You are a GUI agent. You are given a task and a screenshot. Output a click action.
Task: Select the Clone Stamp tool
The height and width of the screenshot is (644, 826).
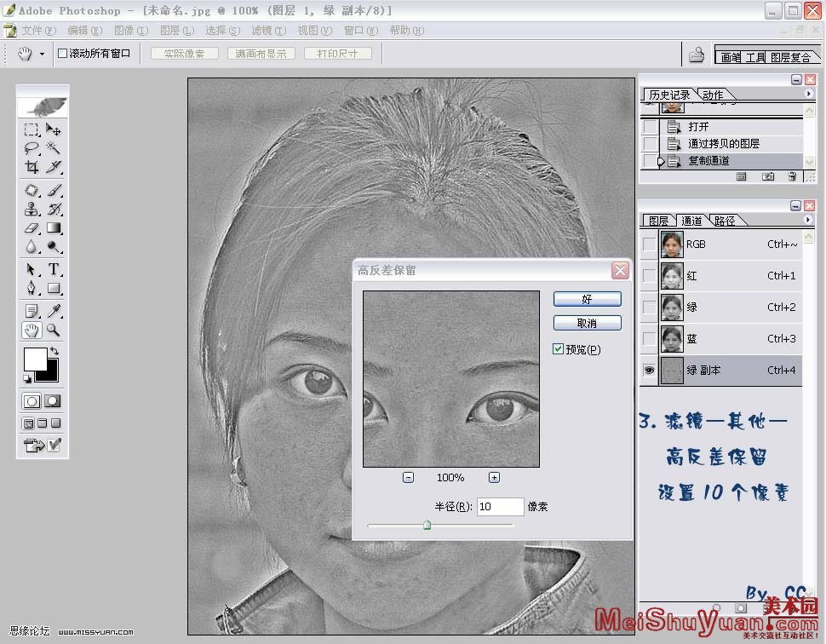pos(32,209)
